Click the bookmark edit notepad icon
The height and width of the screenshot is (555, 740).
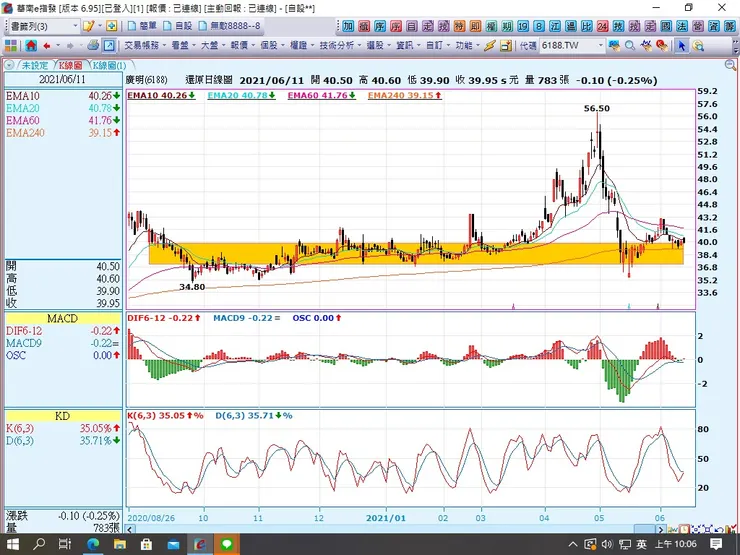tap(88, 26)
